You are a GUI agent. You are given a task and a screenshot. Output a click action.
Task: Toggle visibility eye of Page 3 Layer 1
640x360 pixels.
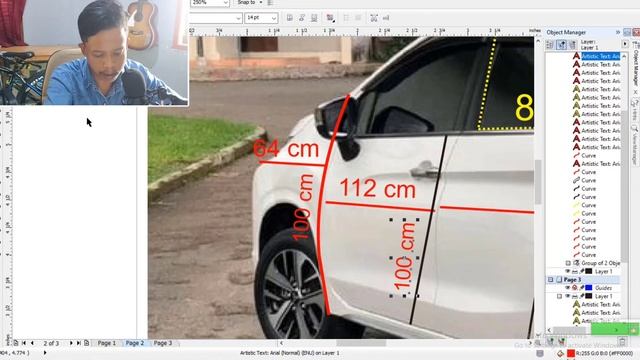(x=567, y=296)
